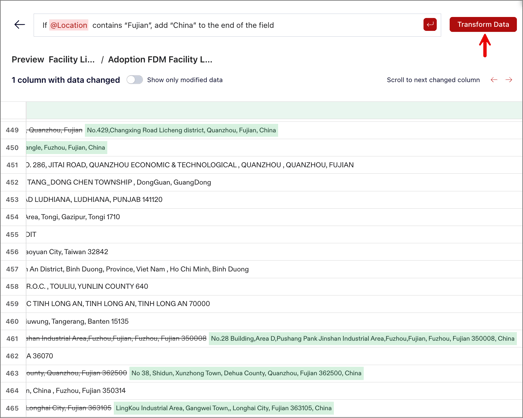Click the Scroll to next changed column label
523x418 pixels.
[433, 80]
